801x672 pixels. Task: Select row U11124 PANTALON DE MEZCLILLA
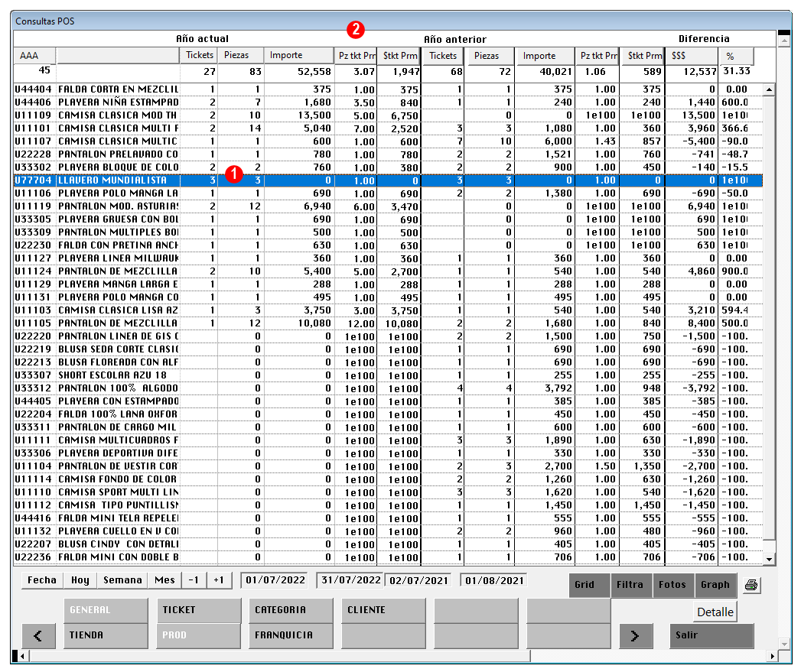click(388, 271)
